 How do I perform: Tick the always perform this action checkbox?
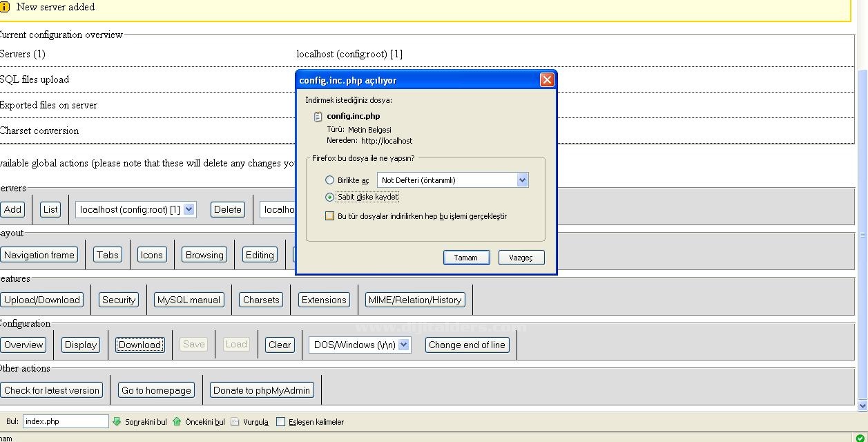[330, 216]
